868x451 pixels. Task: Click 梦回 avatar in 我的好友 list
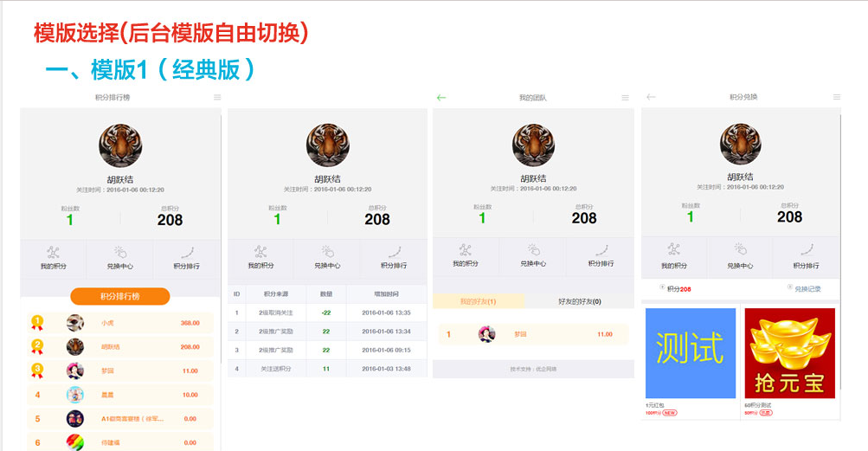pos(486,334)
